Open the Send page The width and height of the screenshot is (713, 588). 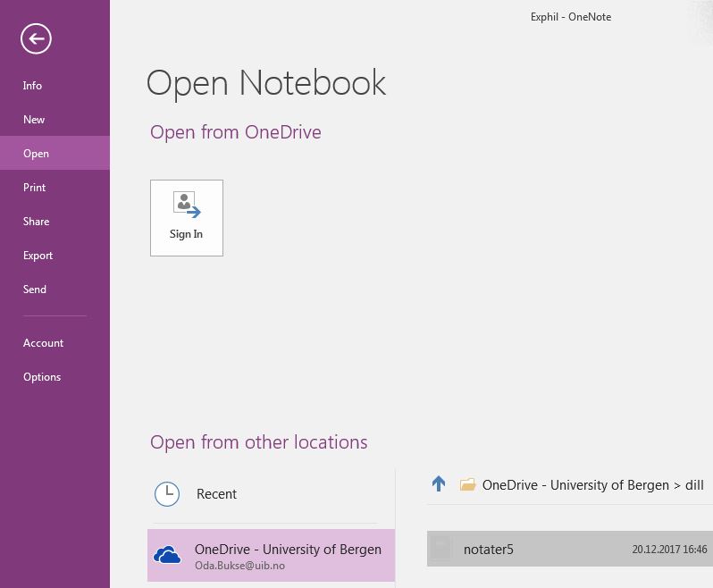click(x=35, y=290)
